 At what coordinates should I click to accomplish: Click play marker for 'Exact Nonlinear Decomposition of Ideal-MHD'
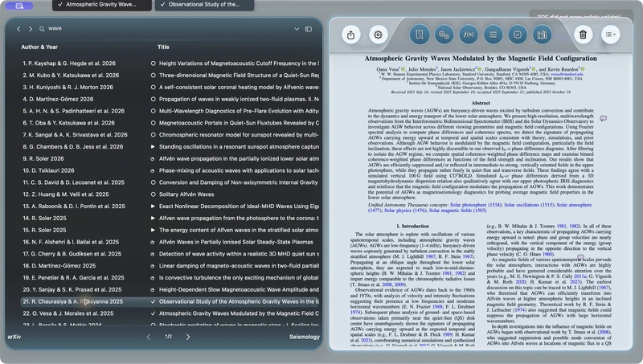click(153, 207)
